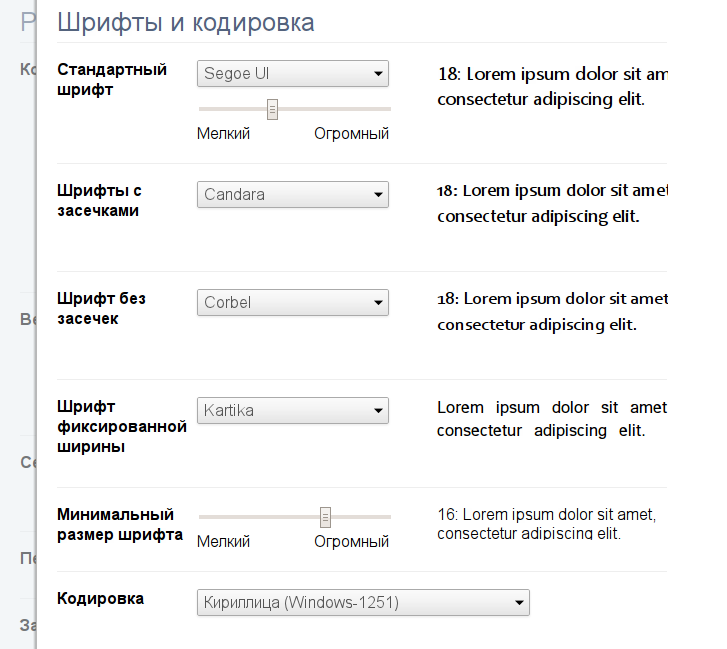Click the 'Минимальный размер шрифта' label
The height and width of the screenshot is (649, 727).
tap(120, 525)
